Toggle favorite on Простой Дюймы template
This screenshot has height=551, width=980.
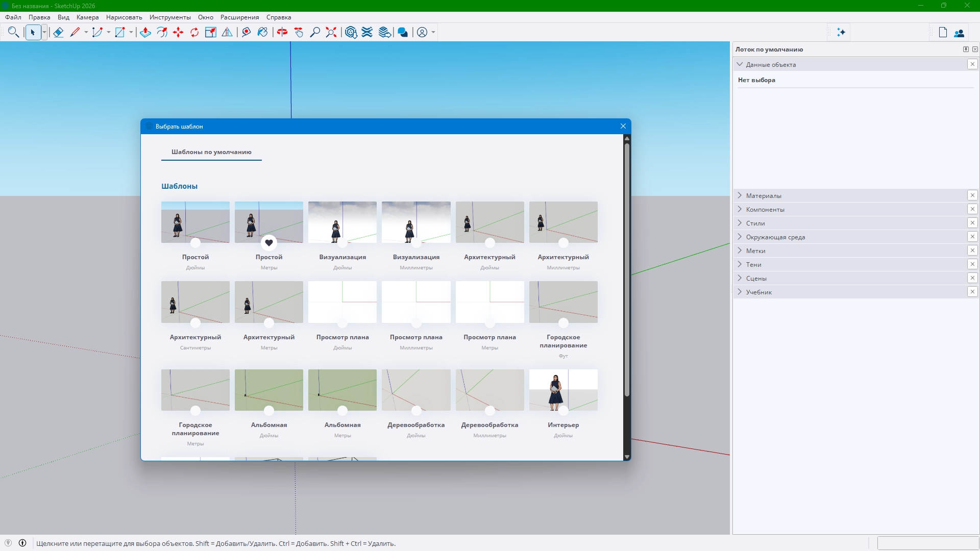[195, 243]
